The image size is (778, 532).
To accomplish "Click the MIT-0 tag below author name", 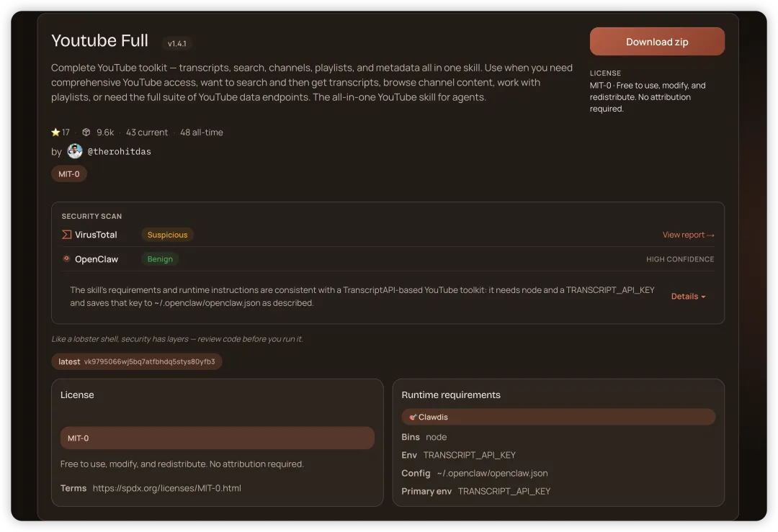I will click(69, 174).
